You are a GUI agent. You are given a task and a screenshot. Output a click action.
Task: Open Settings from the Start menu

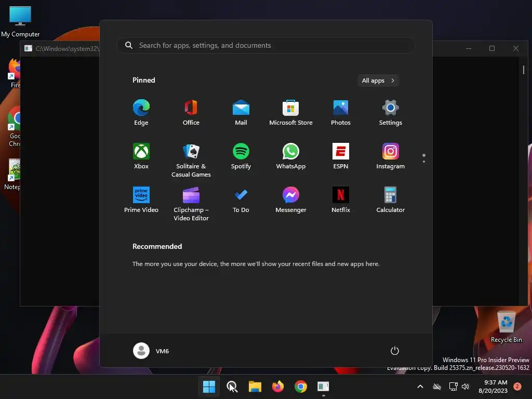tap(391, 113)
